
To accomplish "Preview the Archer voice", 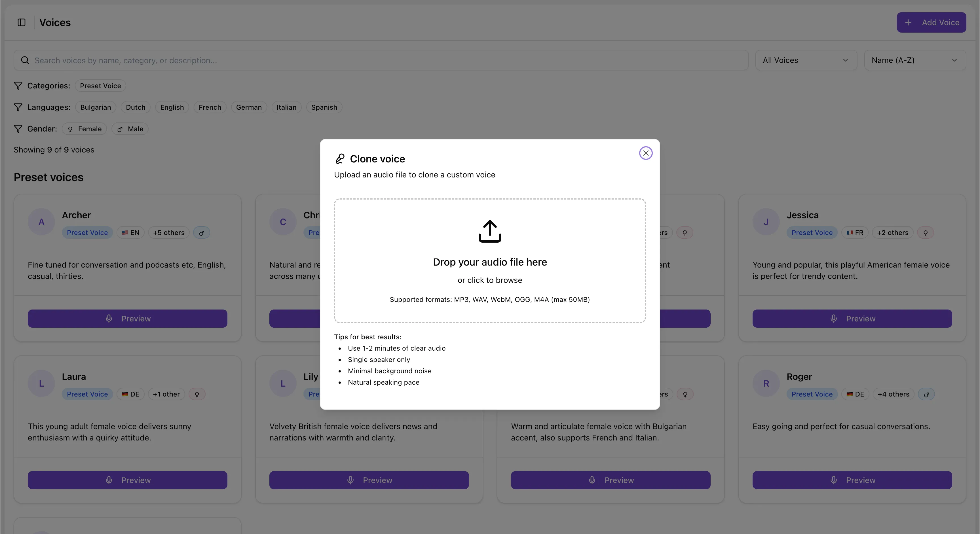I will [127, 319].
